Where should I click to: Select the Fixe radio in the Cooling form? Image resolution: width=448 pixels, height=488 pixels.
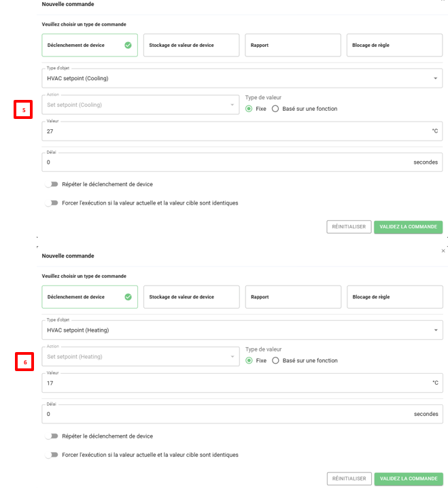[249, 109]
